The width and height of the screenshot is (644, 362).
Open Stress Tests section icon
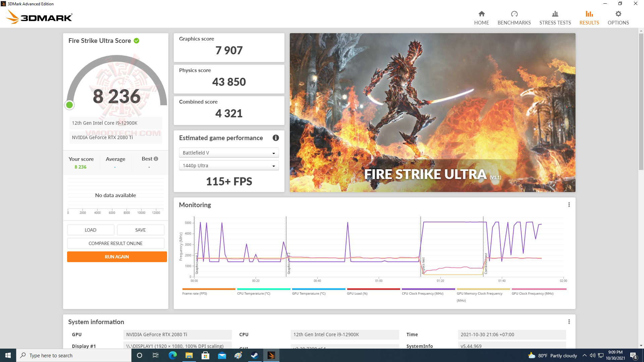[x=555, y=14]
